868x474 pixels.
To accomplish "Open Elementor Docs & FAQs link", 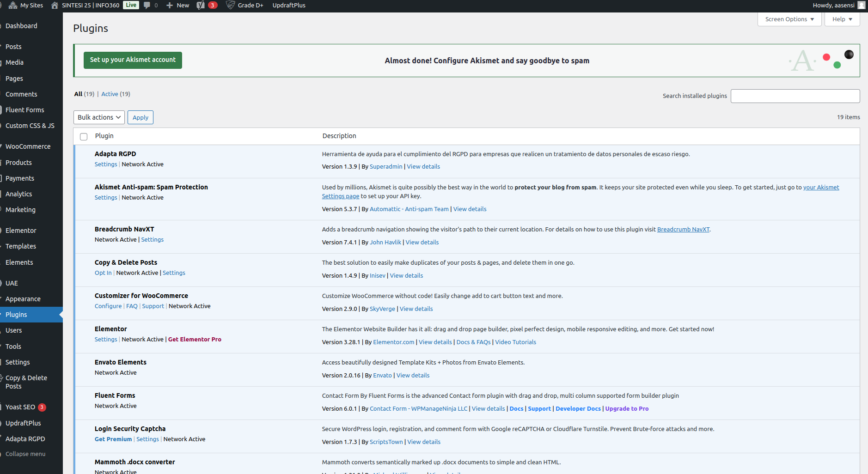I will pos(473,342).
